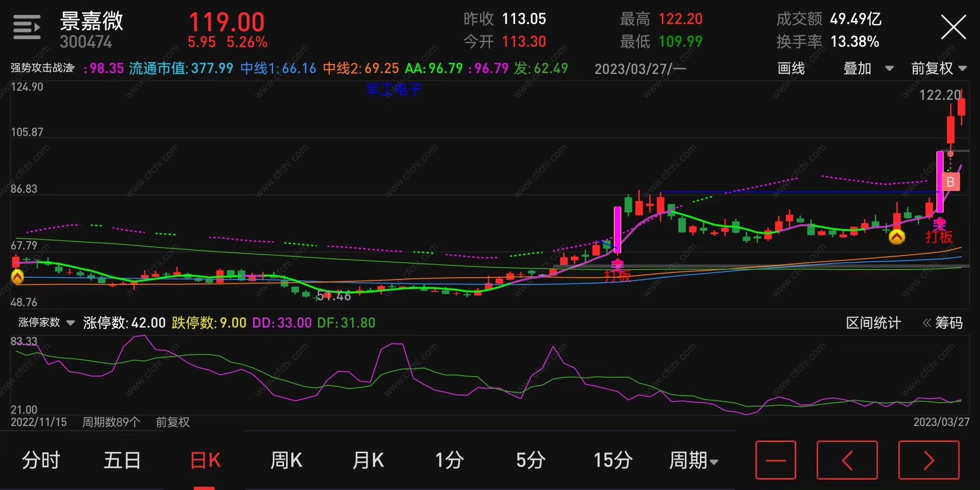
Task: Close the chart with X icon
Action: pyautogui.click(x=953, y=27)
